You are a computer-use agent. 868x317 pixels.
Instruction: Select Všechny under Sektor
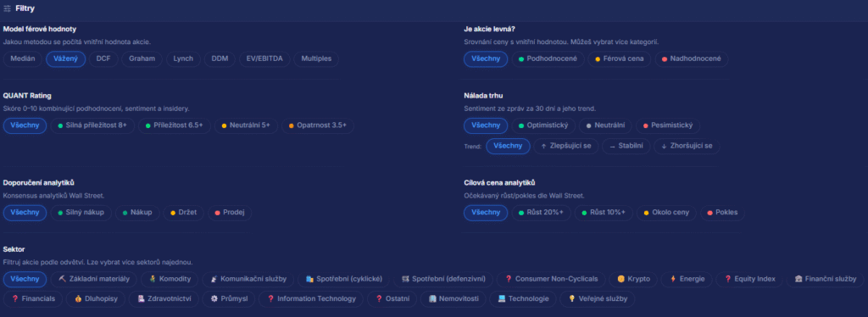click(25, 280)
